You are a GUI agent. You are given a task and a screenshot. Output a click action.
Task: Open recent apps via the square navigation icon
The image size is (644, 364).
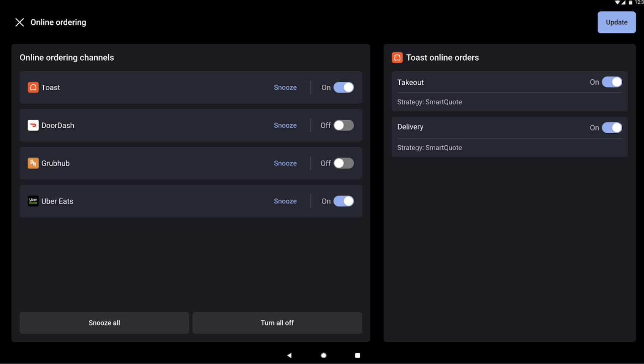[357, 355]
